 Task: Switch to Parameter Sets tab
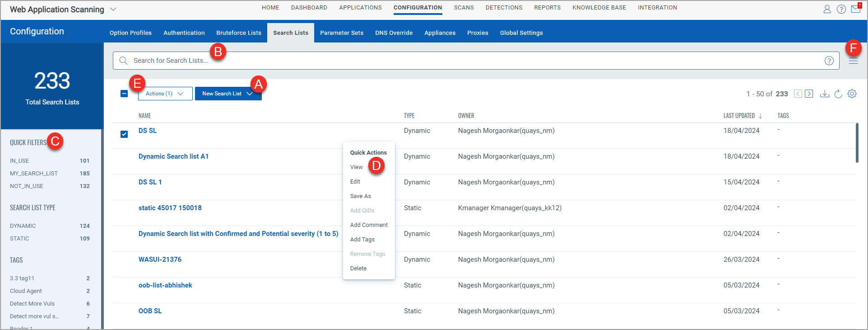click(342, 33)
